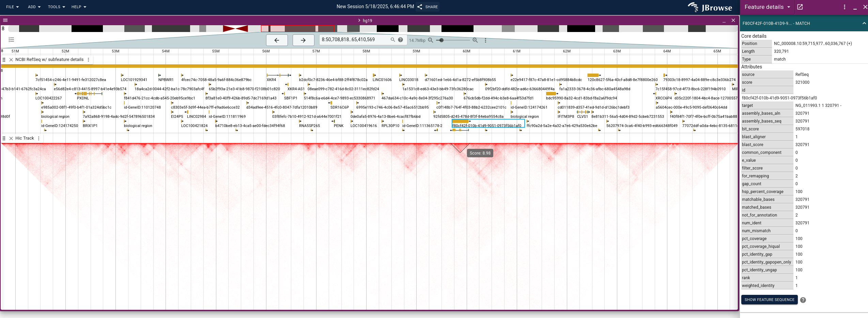Viewport: 868px width, 318px height.
Task: Click the zoom in magnifier icon
Action: tap(475, 40)
